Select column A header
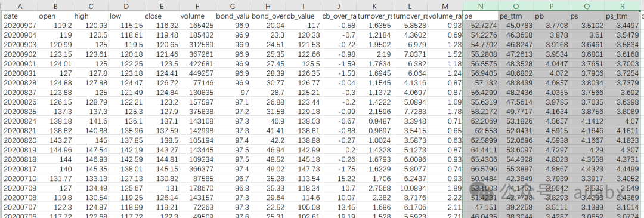The height and width of the screenshot is (218, 644). pyautogui.click(x=20, y=6)
